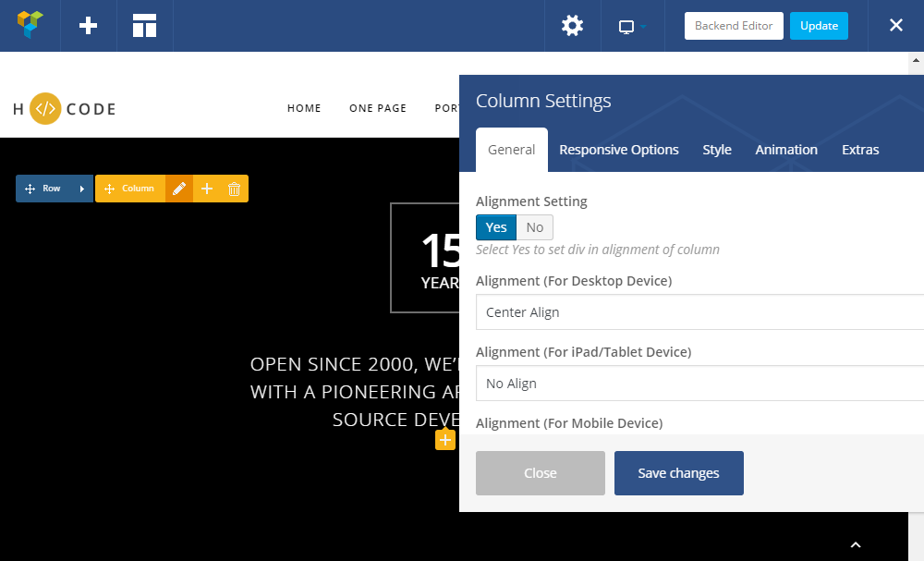This screenshot has width=924, height=561.
Task: Click the Save changes button
Action: (x=678, y=472)
